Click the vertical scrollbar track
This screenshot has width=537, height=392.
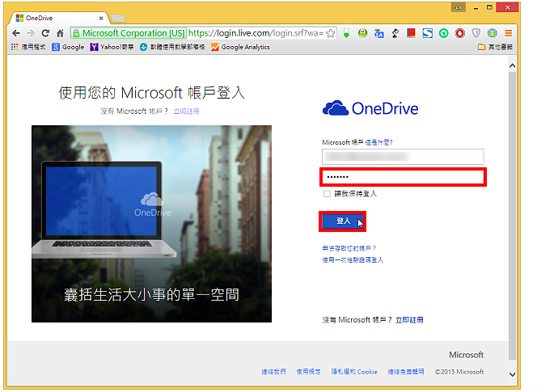click(x=513, y=216)
